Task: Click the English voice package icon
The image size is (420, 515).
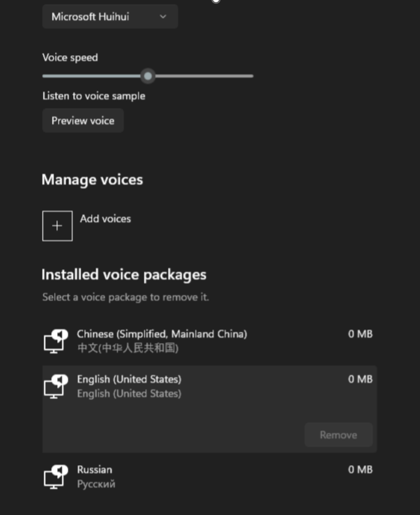Action: pos(55,386)
